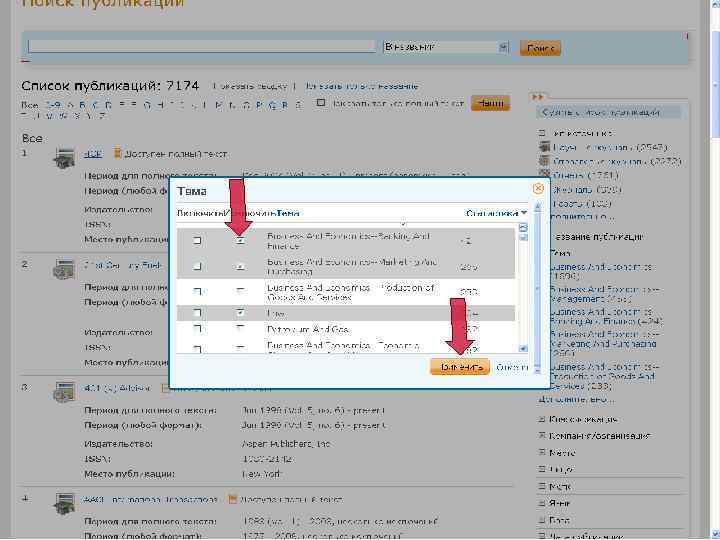Expand the 'Лицо' sidebar section
This screenshot has width=720, height=540.
coord(542,469)
